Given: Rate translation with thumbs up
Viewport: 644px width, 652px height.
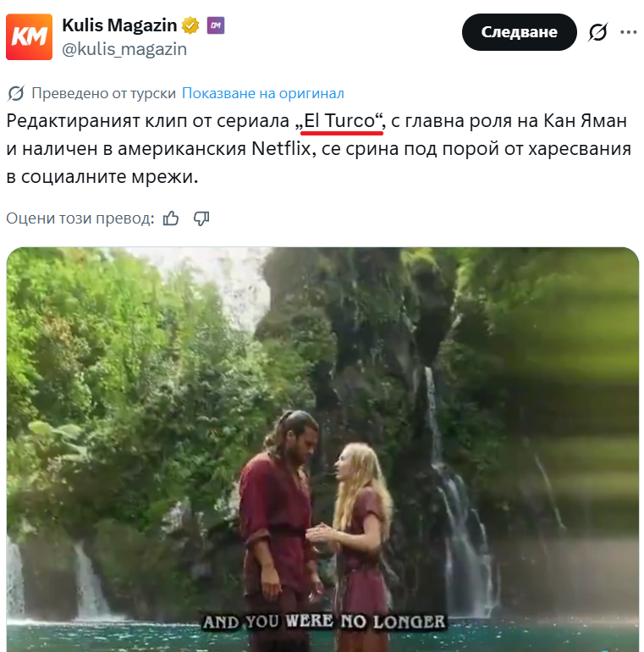Looking at the screenshot, I should tap(171, 218).
